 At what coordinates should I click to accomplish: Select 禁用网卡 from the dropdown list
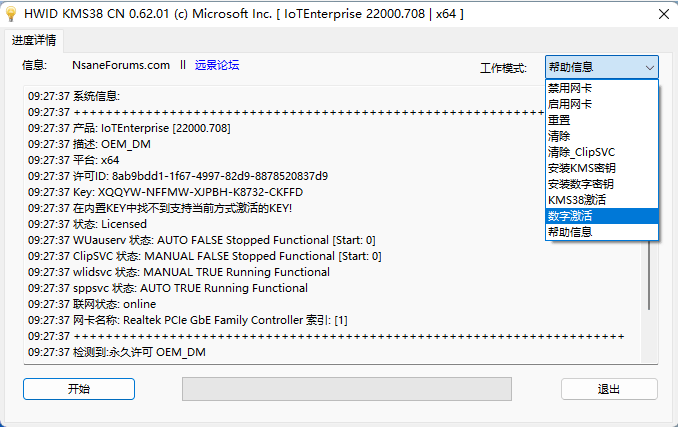(x=601, y=88)
